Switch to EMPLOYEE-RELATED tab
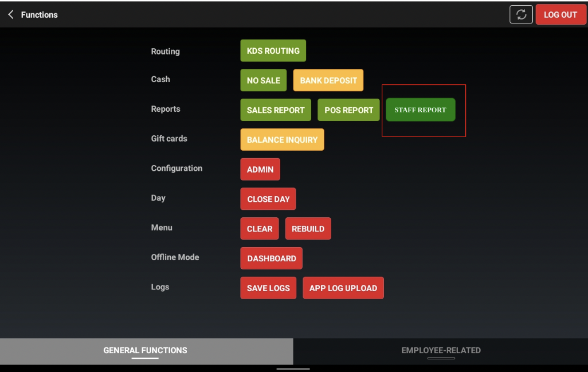Image resolution: width=588 pixels, height=372 pixels. (441, 351)
